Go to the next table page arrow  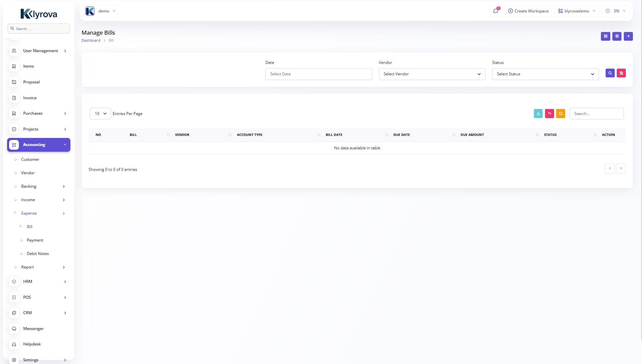tap(621, 169)
